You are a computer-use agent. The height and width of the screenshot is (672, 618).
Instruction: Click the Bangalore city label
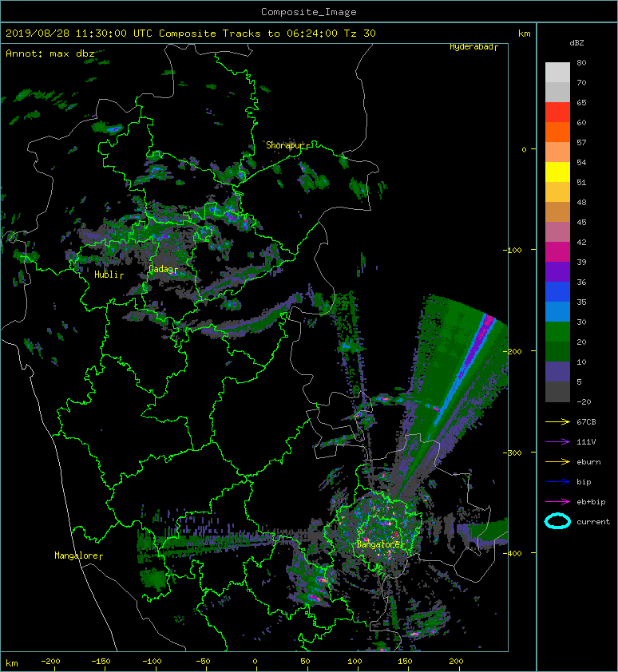click(378, 544)
